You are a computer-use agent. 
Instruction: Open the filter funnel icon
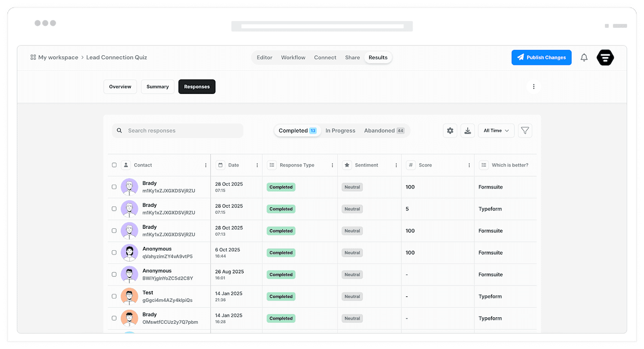click(x=525, y=130)
